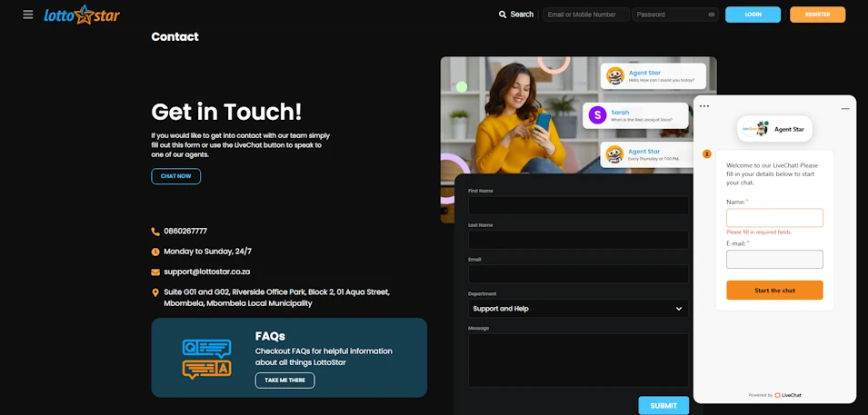Click the SUBMIT button

(x=663, y=406)
